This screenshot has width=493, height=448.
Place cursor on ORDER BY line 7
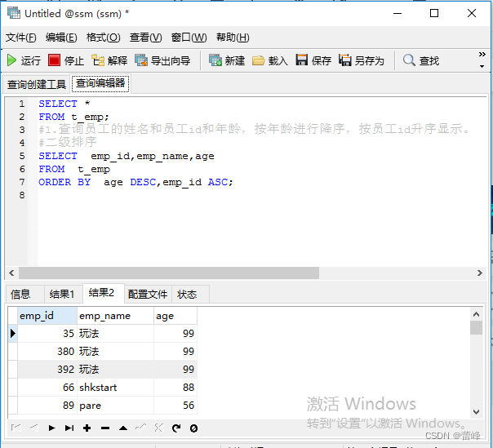point(135,182)
